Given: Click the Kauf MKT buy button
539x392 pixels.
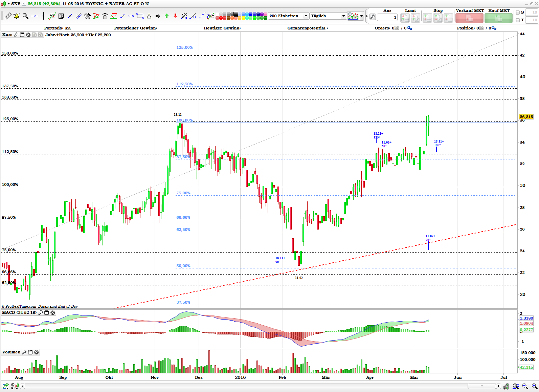Looking at the screenshot, I should (x=498, y=18).
